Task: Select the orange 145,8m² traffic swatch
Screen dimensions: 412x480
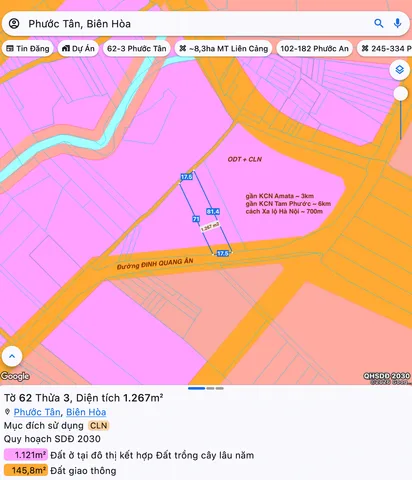Action: coord(26,470)
